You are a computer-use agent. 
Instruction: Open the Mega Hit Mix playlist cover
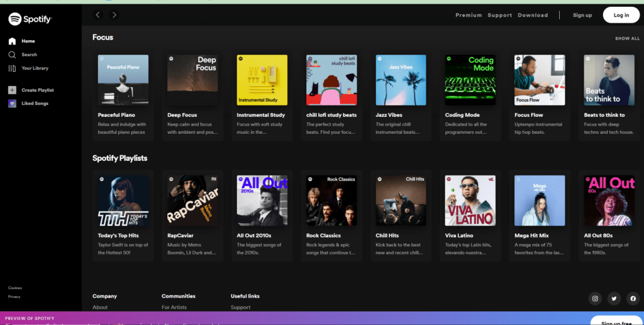coord(540,201)
